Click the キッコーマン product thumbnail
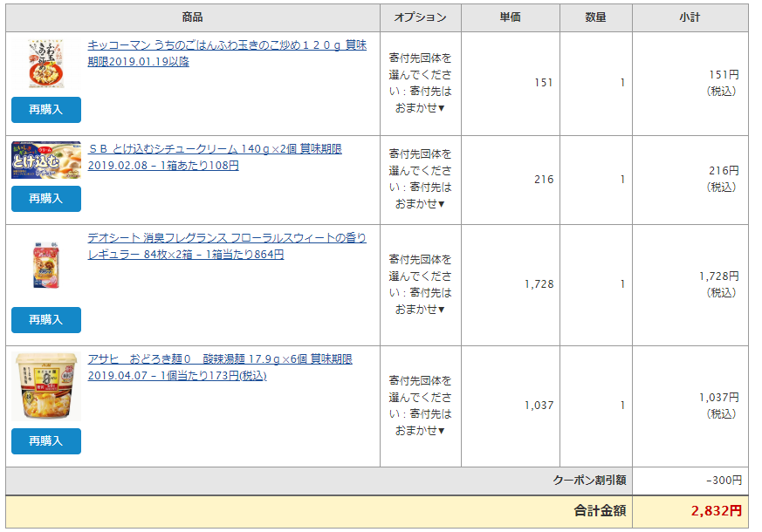 46,64
